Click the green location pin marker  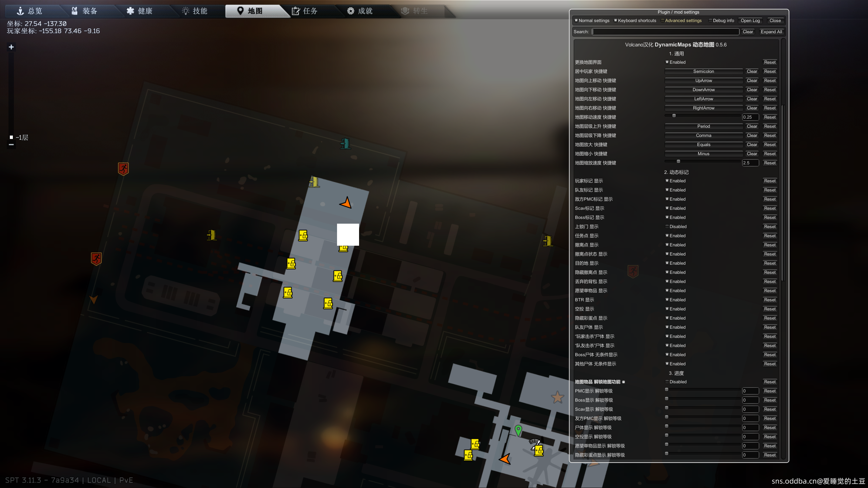(518, 430)
